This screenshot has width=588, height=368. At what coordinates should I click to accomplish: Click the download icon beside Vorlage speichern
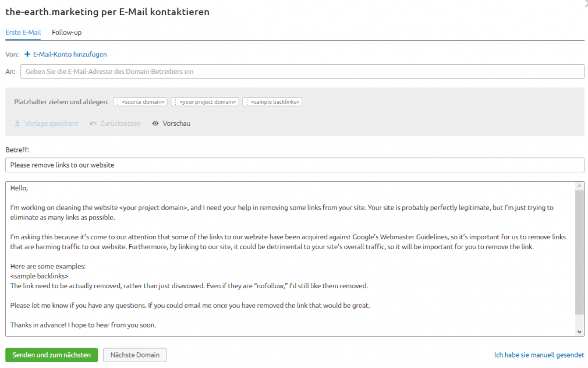[17, 123]
